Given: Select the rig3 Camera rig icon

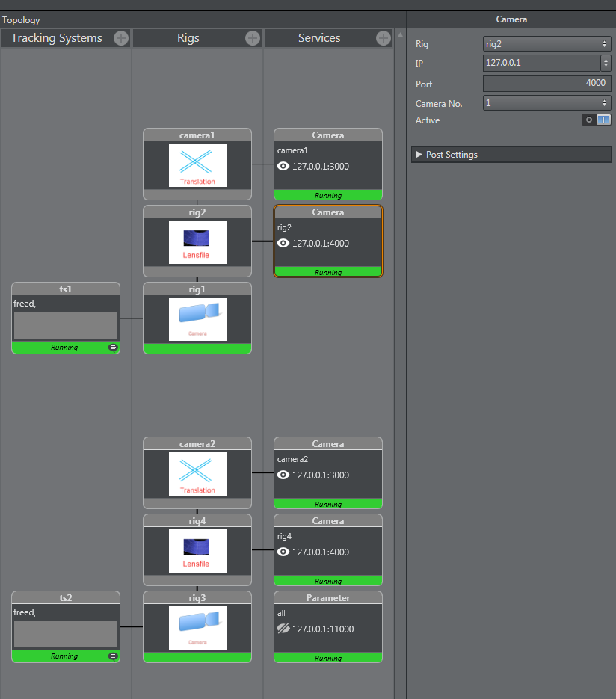Looking at the screenshot, I should pos(197,627).
